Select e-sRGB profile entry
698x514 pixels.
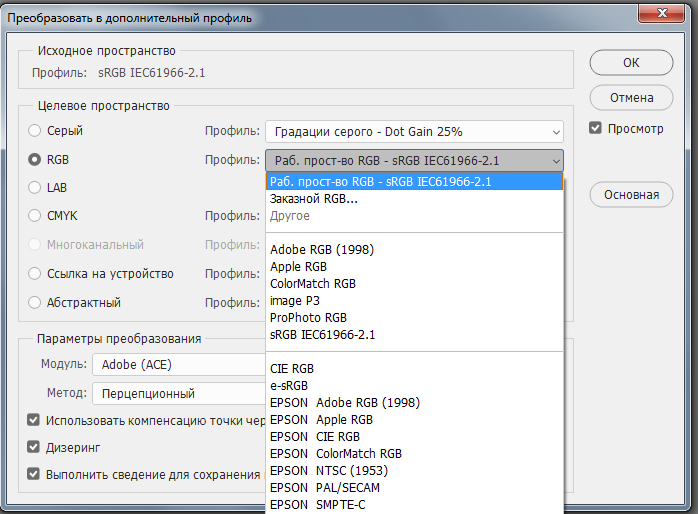coord(414,385)
